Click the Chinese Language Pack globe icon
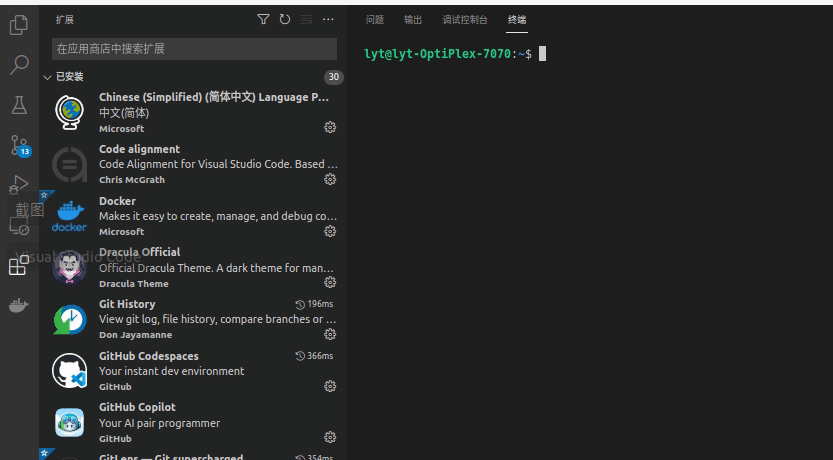Image resolution: width=833 pixels, height=460 pixels. pyautogui.click(x=70, y=112)
